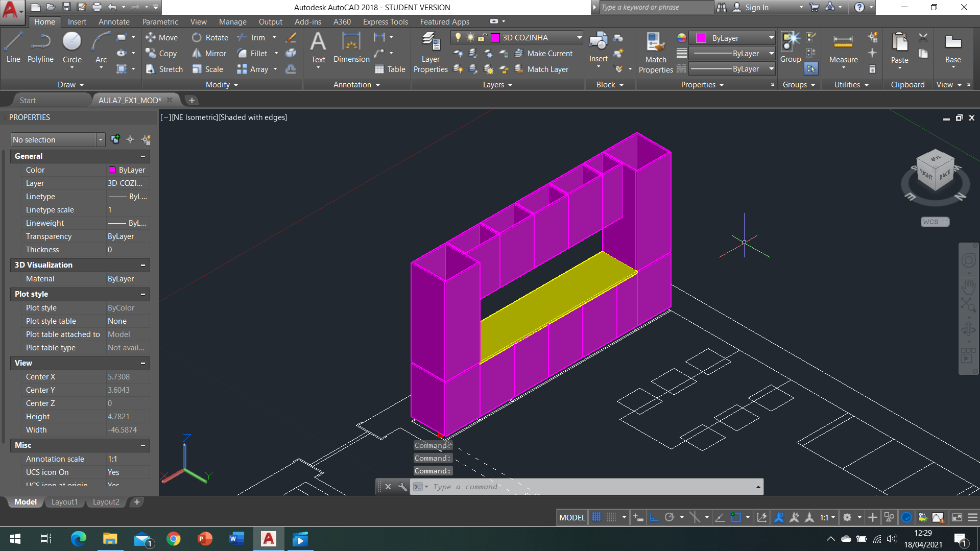Toggle layer on/off lightbulb for 3D COZINHA
Screen dimensions: 980x551
(458, 37)
